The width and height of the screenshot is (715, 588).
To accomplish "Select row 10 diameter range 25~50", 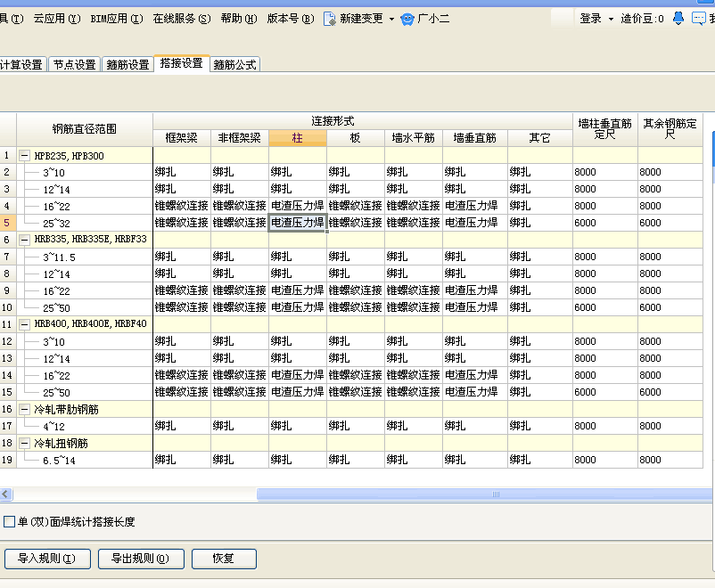I will click(x=56, y=308).
